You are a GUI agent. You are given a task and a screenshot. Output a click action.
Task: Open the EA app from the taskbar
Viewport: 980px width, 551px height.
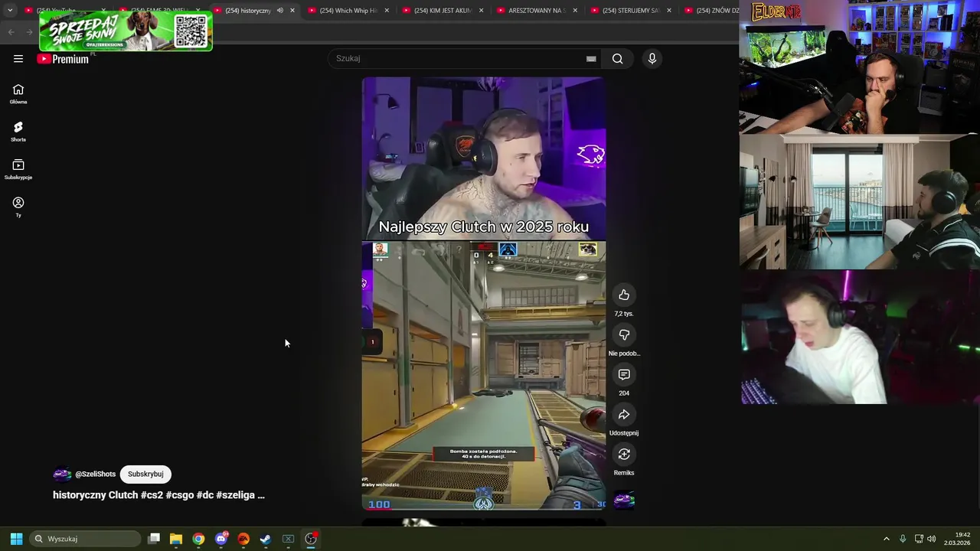tap(243, 539)
